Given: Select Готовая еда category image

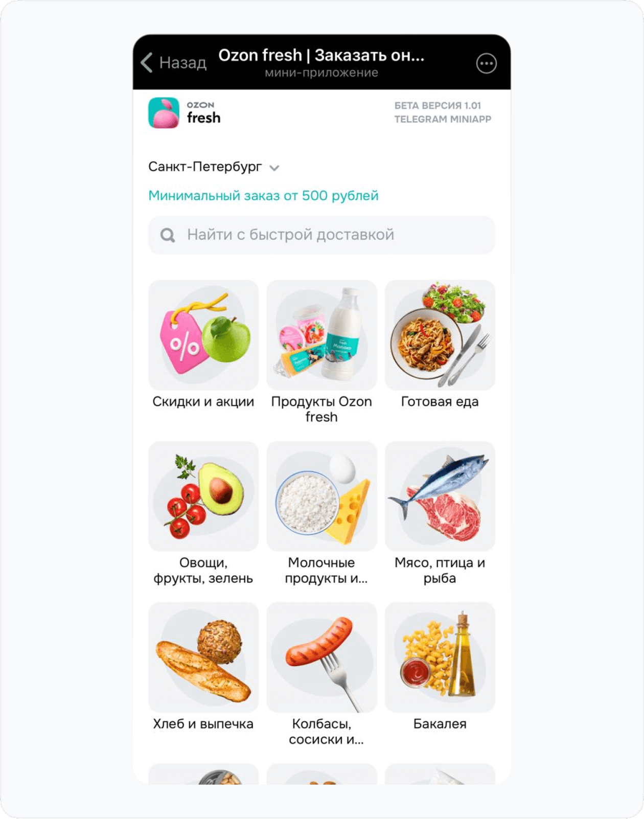Looking at the screenshot, I should click(x=440, y=335).
